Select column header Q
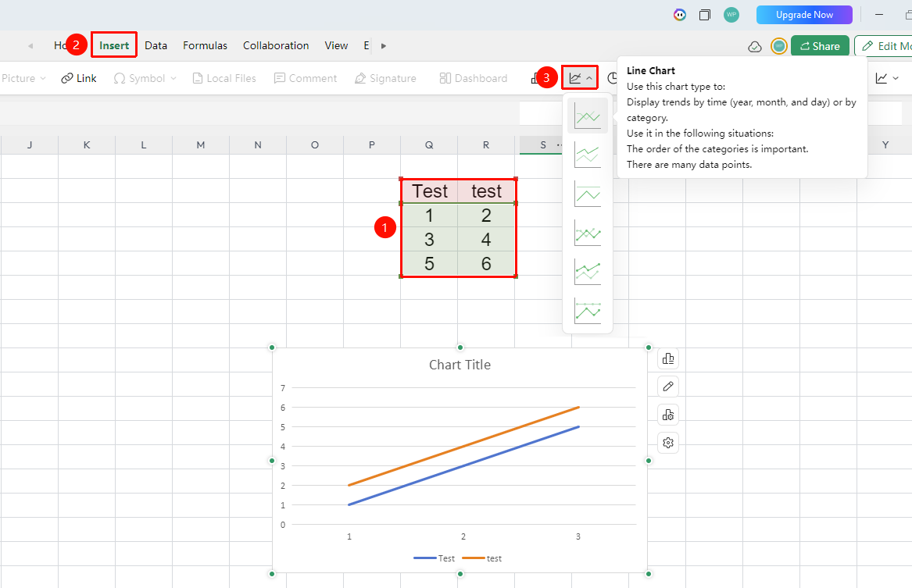The width and height of the screenshot is (912, 588). [429, 144]
